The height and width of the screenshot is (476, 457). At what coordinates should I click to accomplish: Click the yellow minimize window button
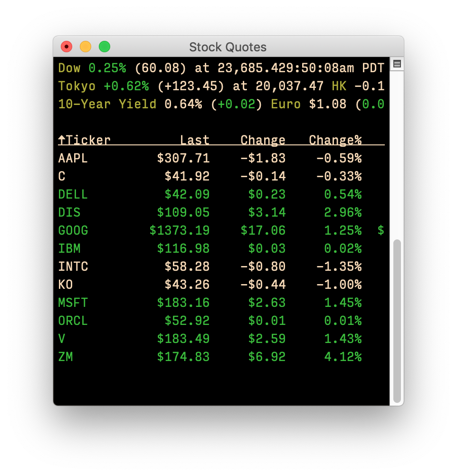point(86,47)
